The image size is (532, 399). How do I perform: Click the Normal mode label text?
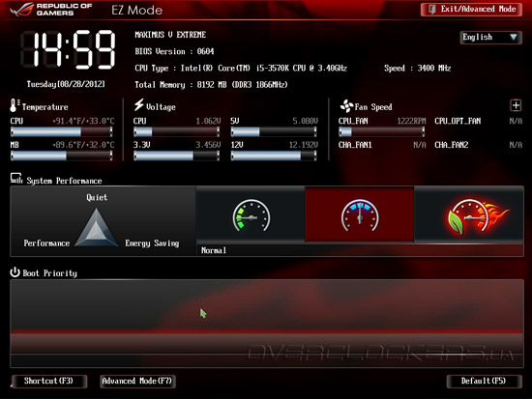[214, 250]
